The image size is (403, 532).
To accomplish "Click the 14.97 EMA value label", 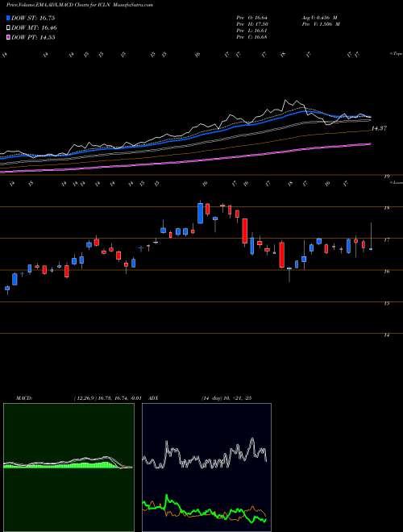I will click(380, 129).
